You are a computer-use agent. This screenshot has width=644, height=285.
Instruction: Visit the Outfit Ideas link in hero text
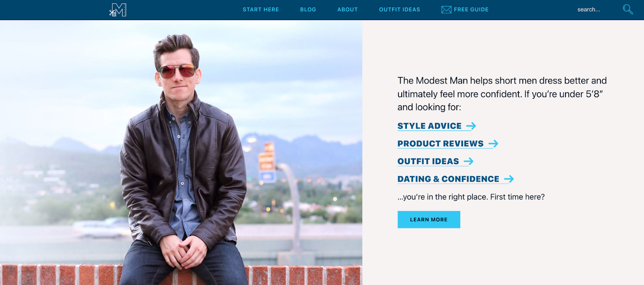[x=428, y=161]
